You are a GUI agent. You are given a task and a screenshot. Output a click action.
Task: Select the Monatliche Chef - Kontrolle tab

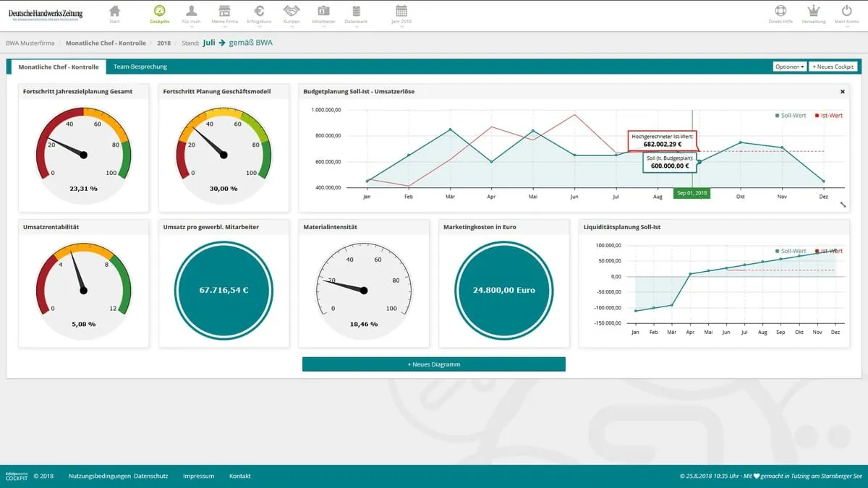coord(58,67)
